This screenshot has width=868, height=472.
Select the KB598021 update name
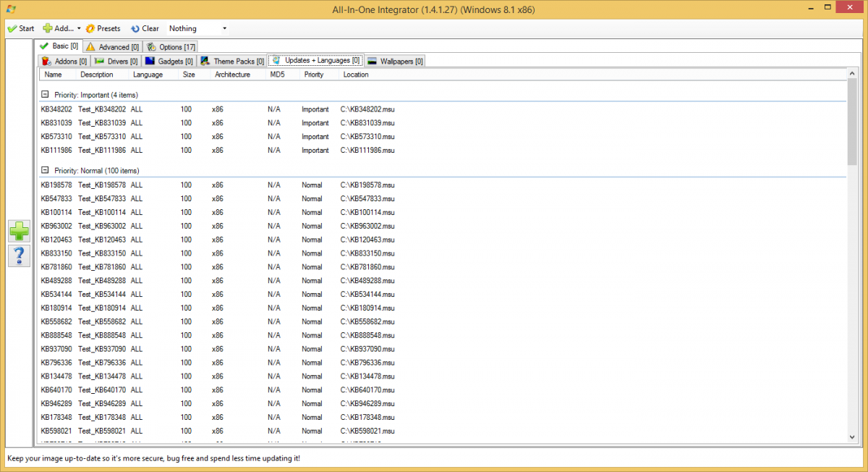pyautogui.click(x=56, y=431)
